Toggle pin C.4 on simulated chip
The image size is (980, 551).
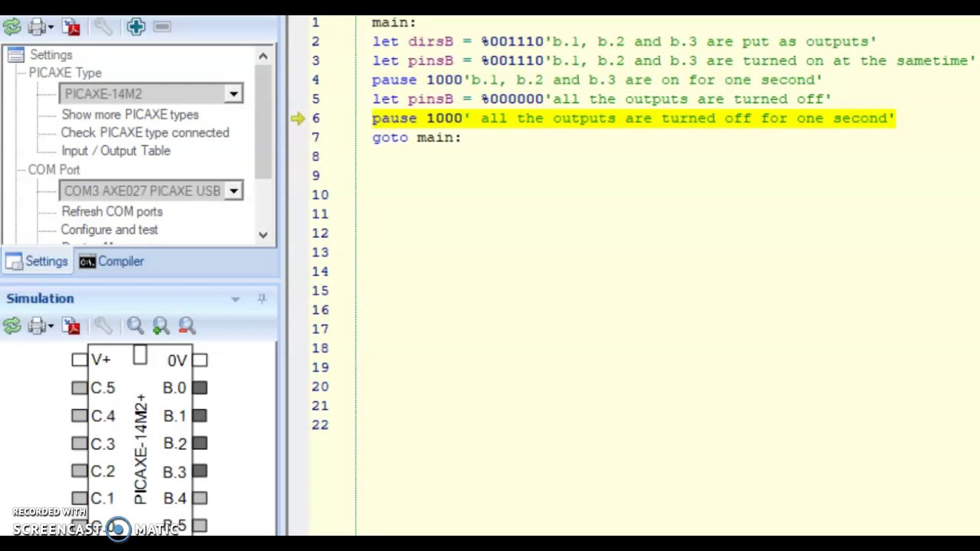80,416
